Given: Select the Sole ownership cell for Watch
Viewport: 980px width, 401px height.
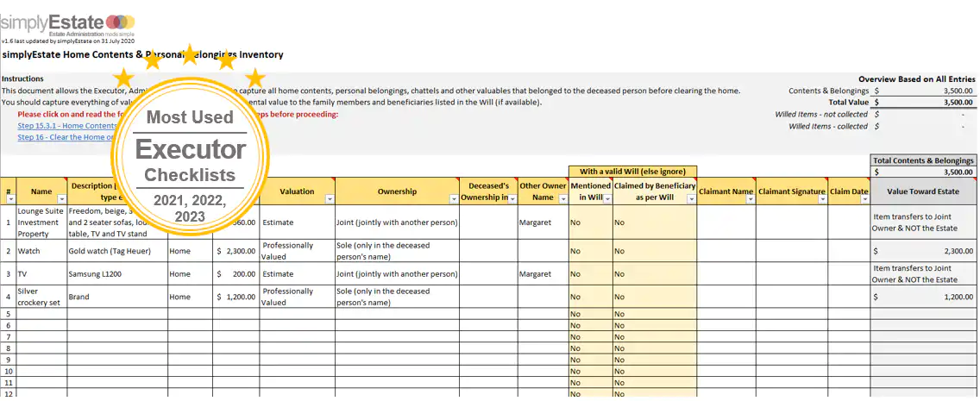Looking at the screenshot, I should click(x=397, y=250).
